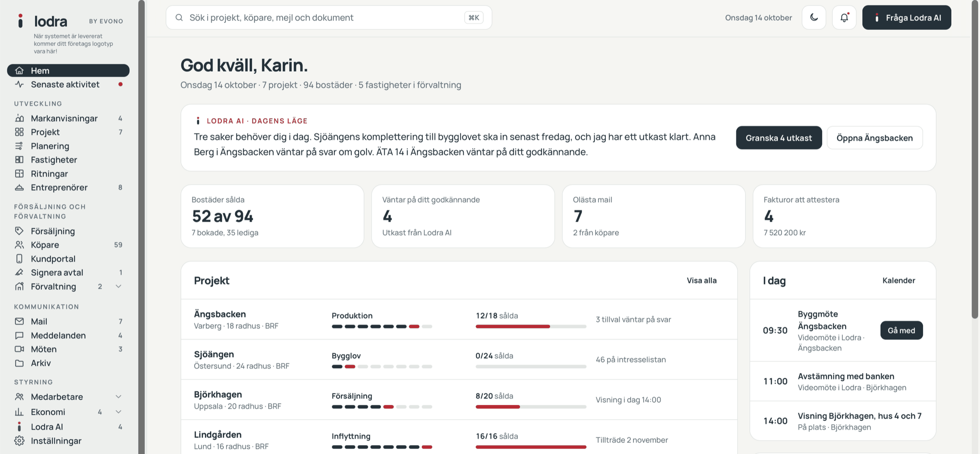Viewport: 980px width, 454px height.
Task: Click the Meddelanden chat icon
Action: (19, 335)
